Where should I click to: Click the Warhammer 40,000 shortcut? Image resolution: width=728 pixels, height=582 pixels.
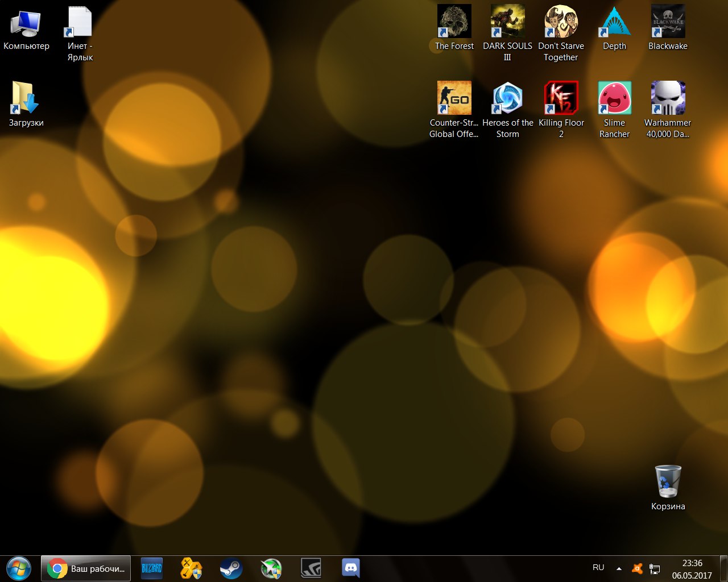668,98
